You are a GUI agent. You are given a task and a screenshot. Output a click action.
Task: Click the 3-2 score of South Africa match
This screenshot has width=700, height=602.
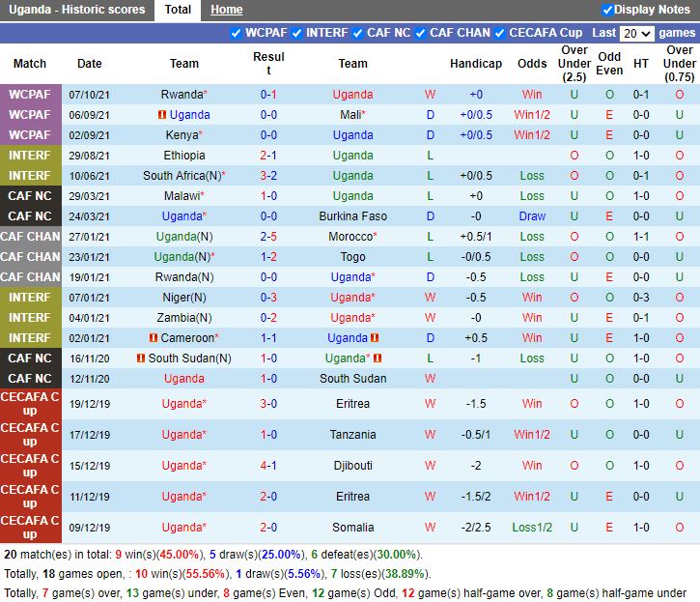click(268, 176)
